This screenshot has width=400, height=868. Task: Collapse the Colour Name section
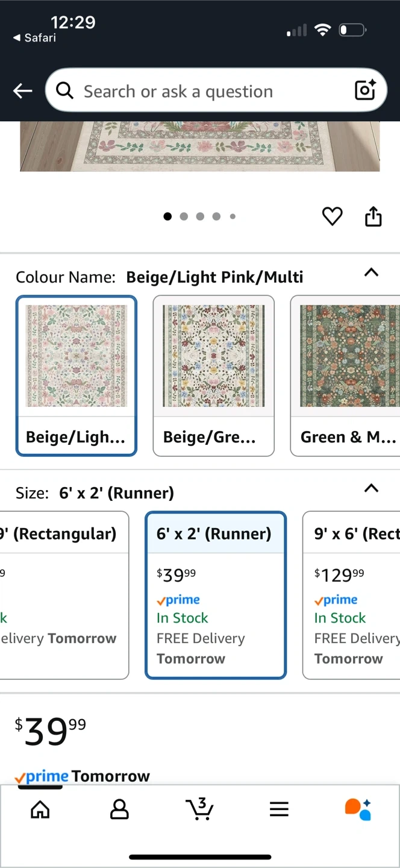tap(372, 272)
